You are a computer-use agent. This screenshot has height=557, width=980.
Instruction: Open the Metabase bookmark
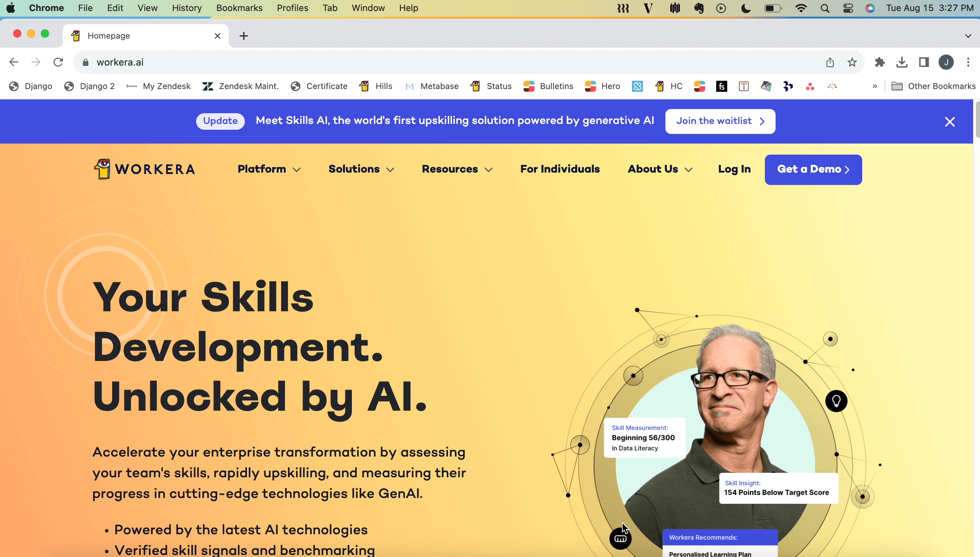[x=432, y=86]
